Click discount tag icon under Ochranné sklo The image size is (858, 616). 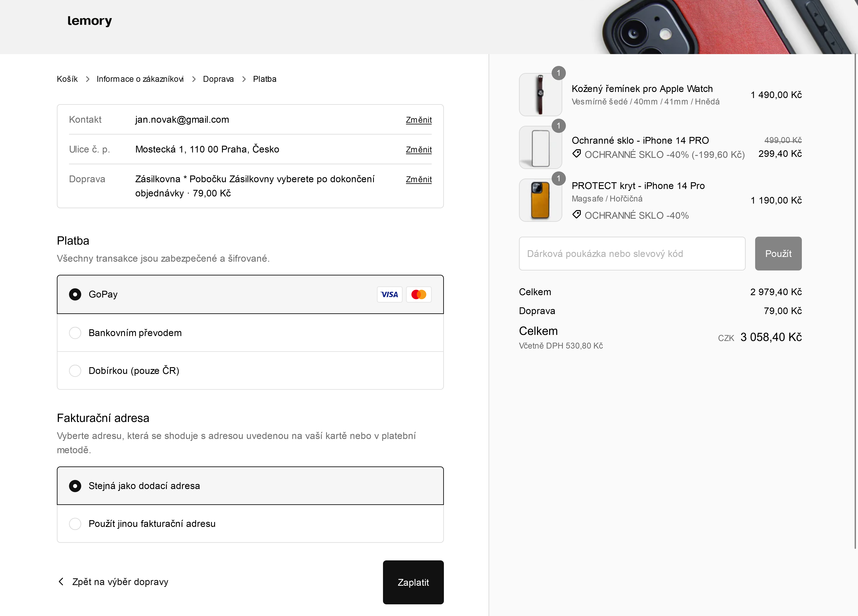coord(576,153)
